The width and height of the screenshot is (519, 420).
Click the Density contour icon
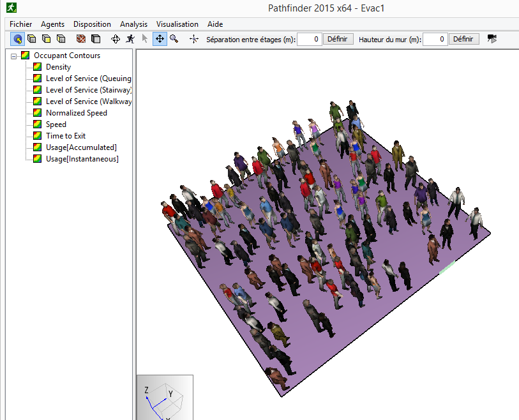click(38, 67)
